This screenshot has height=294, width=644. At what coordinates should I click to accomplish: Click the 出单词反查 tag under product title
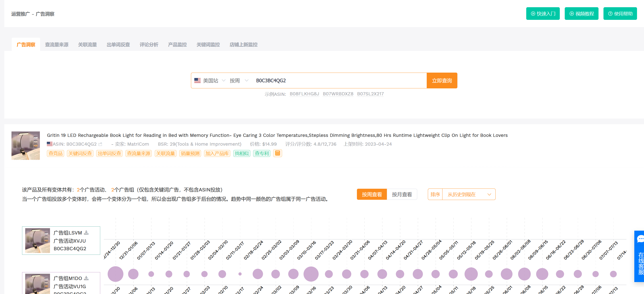[x=109, y=153]
